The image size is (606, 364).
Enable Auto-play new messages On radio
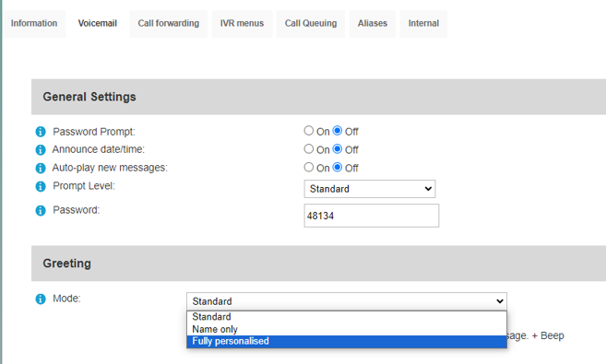[x=308, y=167]
